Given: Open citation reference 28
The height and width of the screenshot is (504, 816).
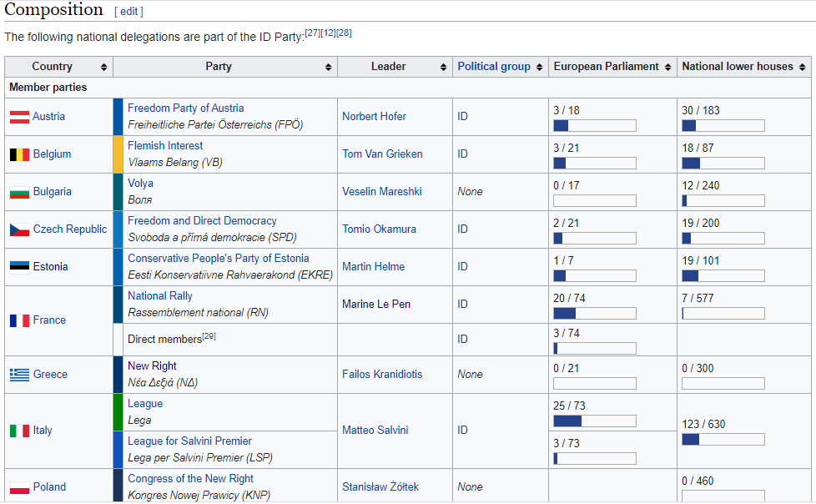Looking at the screenshot, I should [x=344, y=33].
